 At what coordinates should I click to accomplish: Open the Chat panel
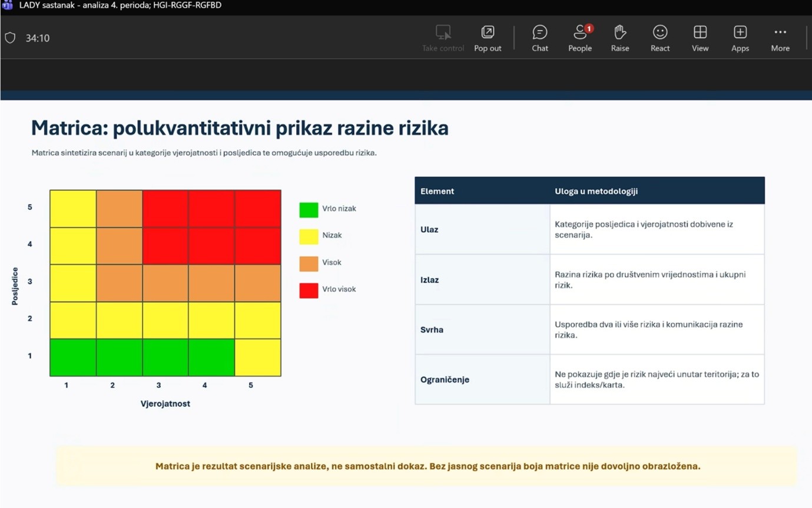(539, 38)
